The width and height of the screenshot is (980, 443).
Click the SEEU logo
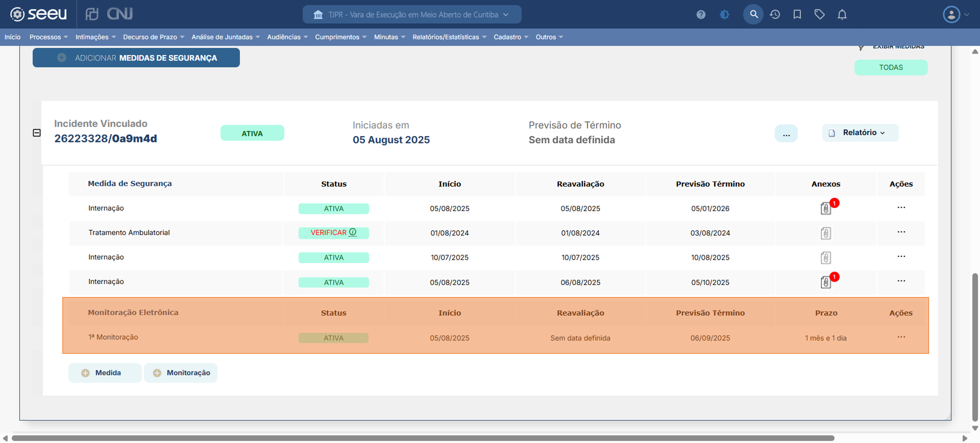(38, 14)
